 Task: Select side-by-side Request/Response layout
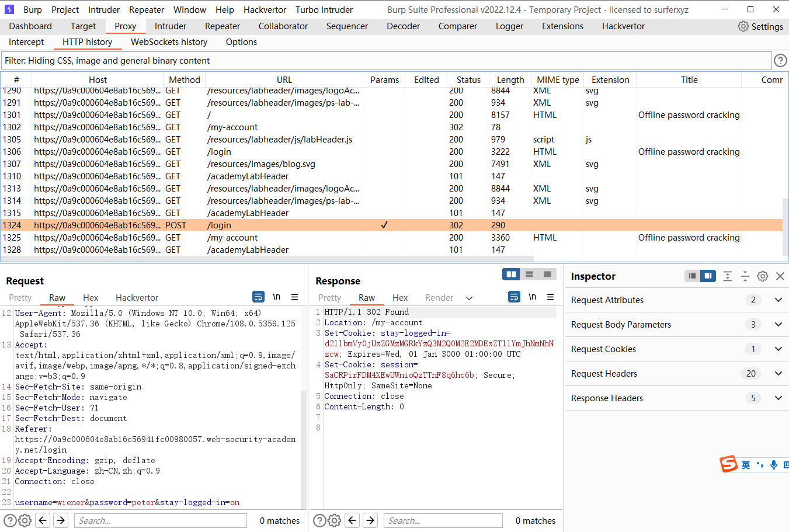511,274
